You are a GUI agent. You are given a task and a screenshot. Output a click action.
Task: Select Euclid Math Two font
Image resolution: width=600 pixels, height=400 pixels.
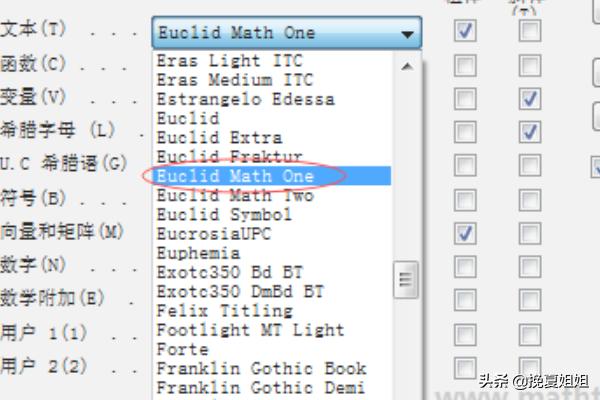pyautogui.click(x=235, y=195)
